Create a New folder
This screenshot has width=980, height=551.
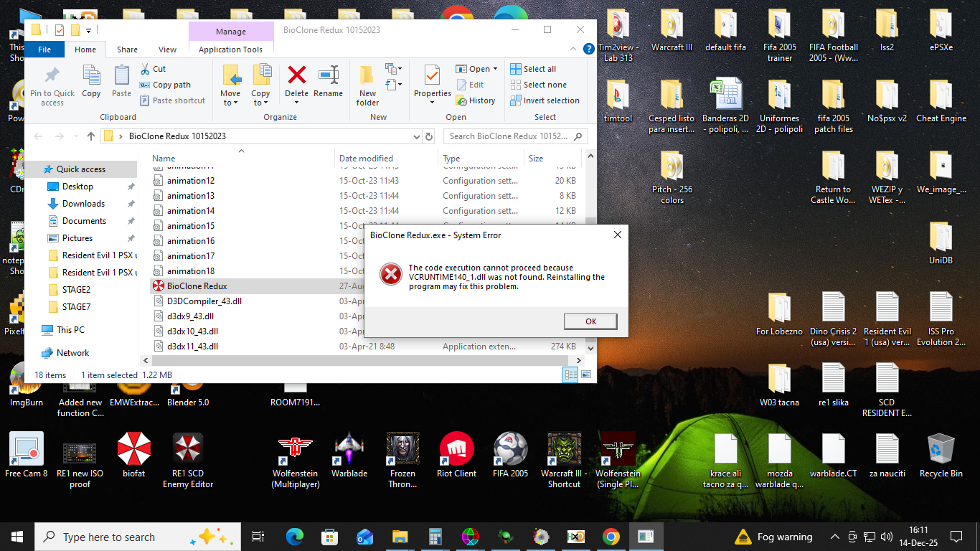click(x=367, y=85)
